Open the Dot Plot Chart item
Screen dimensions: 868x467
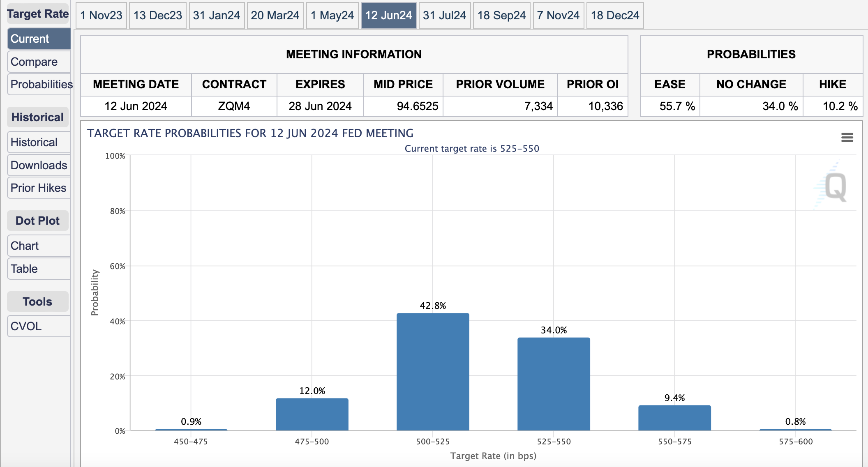click(39, 246)
